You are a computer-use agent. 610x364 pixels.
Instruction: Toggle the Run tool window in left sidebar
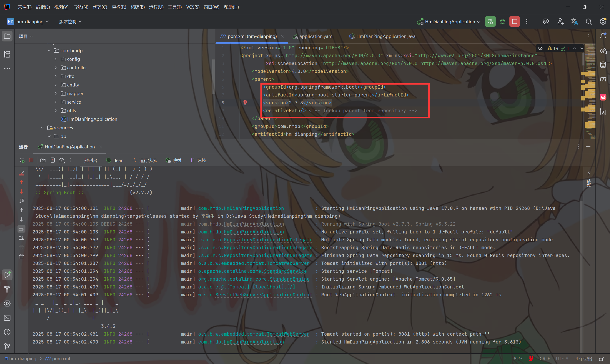pyautogui.click(x=7, y=275)
